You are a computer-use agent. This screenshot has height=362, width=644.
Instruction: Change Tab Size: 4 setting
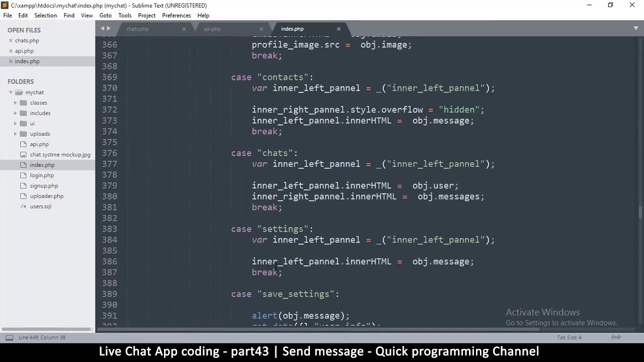click(x=569, y=337)
